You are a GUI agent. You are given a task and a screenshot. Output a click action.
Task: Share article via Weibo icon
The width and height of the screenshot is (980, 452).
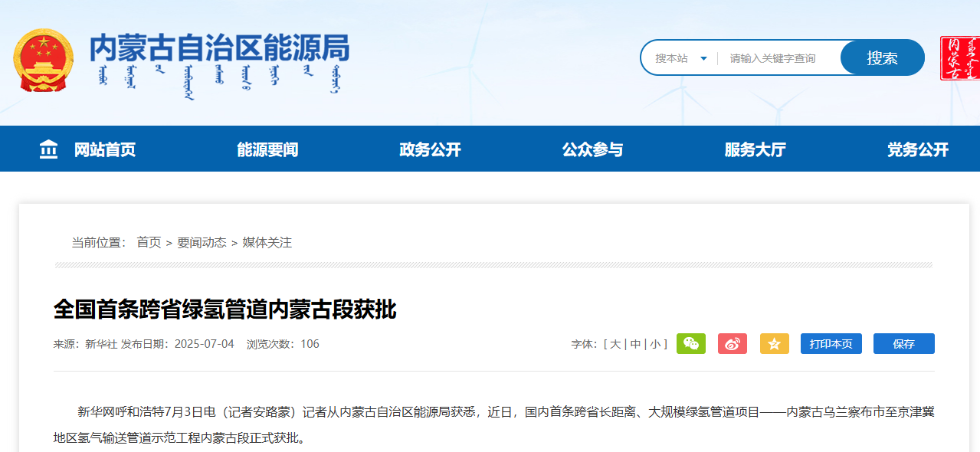coord(733,344)
